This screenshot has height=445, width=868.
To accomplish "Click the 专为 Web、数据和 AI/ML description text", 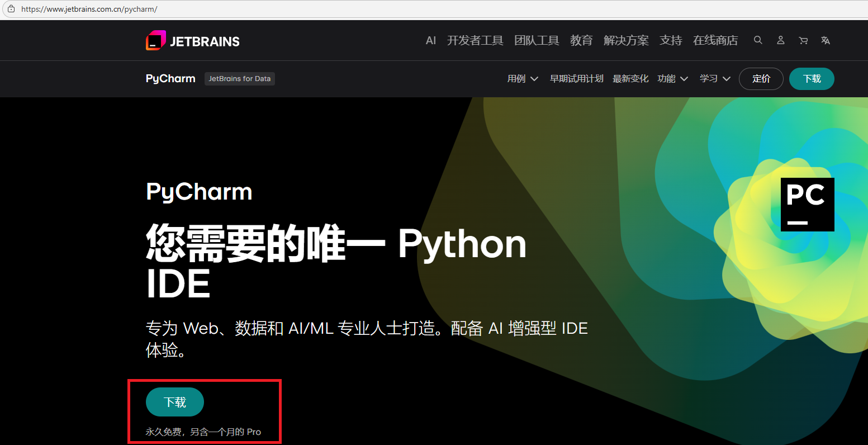I will [x=367, y=339].
